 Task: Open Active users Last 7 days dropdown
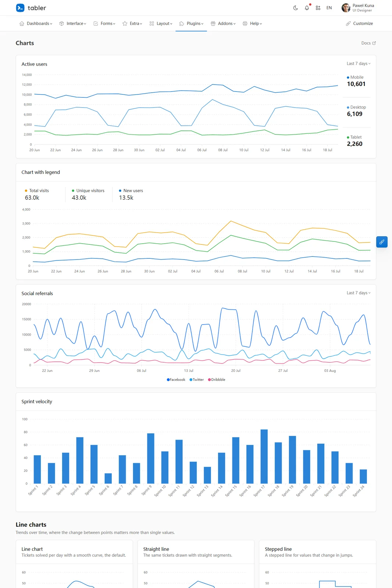pyautogui.click(x=359, y=64)
